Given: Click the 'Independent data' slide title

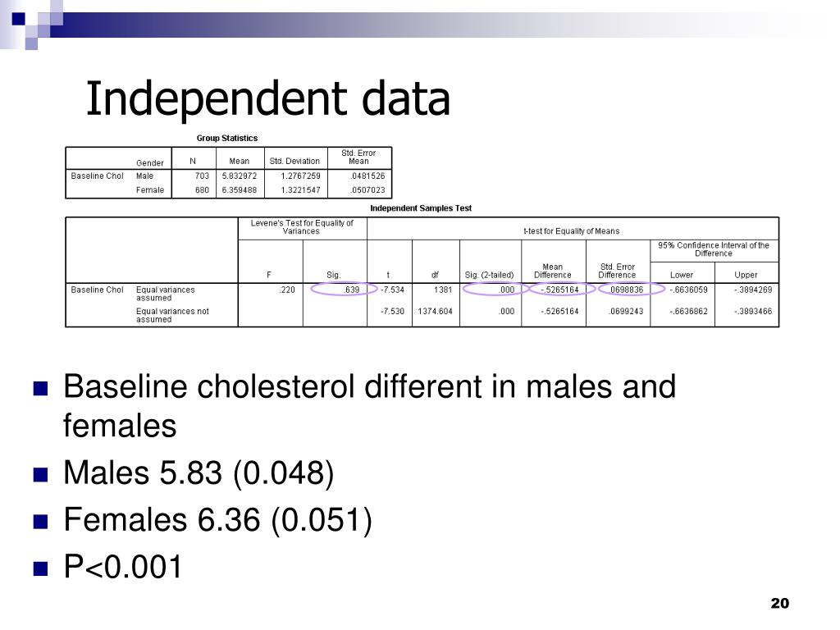Looking at the screenshot, I should pyautogui.click(x=268, y=98).
